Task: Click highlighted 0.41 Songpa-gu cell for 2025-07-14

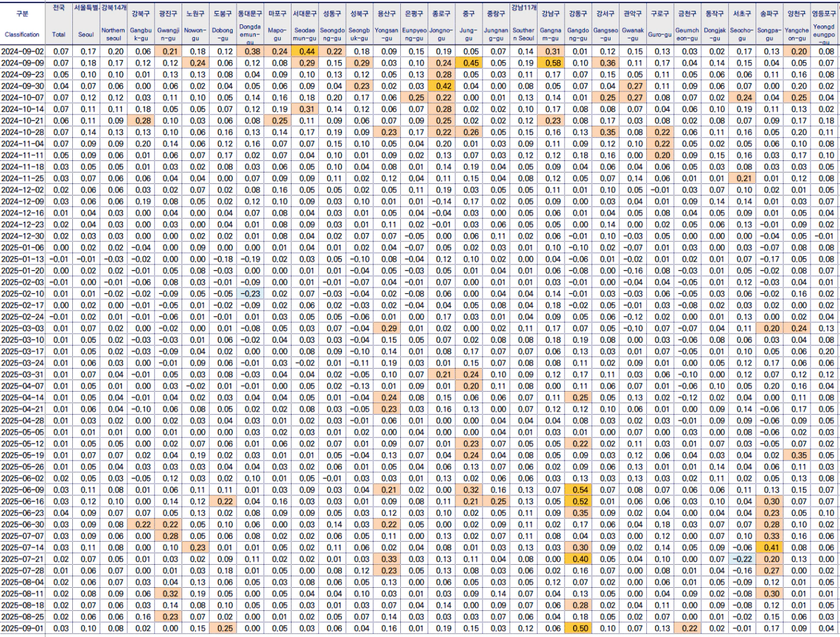Action: (x=769, y=546)
